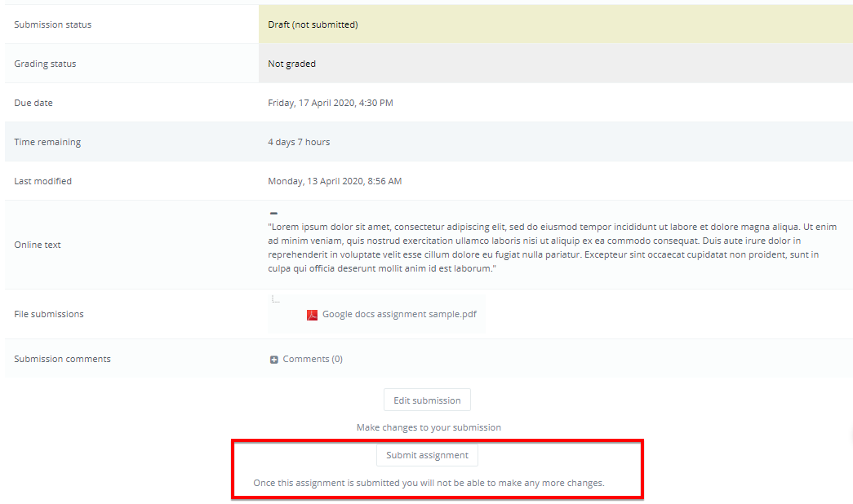The width and height of the screenshot is (853, 504).
Task: Click the Grading status row label
Action: [x=45, y=64]
